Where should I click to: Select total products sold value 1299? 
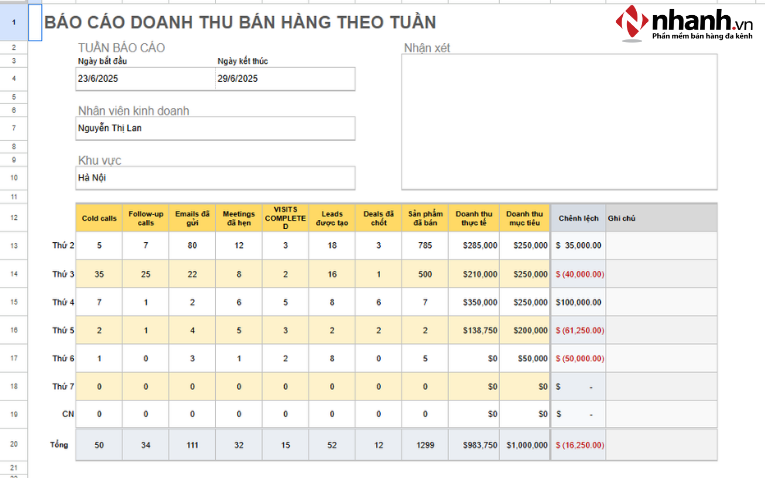click(x=425, y=445)
